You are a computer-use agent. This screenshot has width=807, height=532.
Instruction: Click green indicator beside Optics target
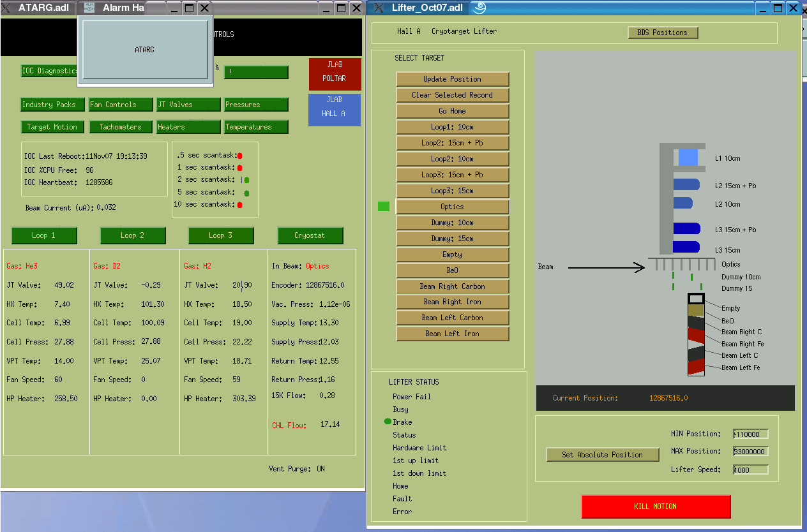[x=384, y=206]
